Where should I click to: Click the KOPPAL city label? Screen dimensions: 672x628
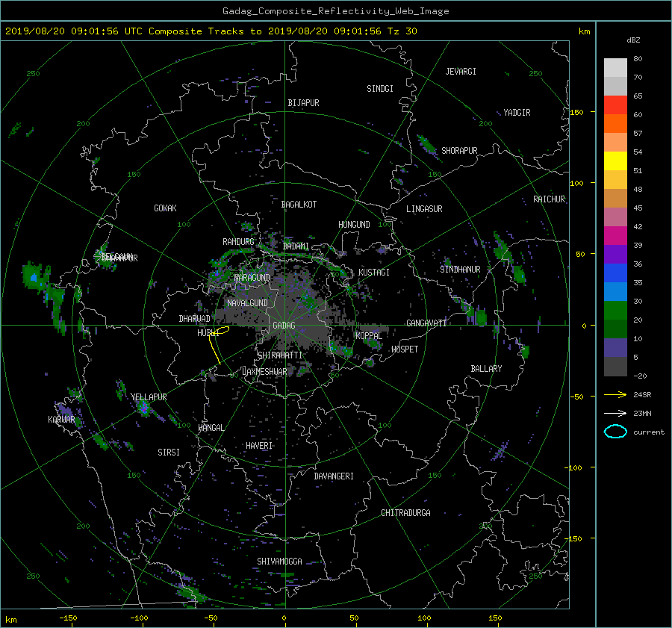click(369, 335)
